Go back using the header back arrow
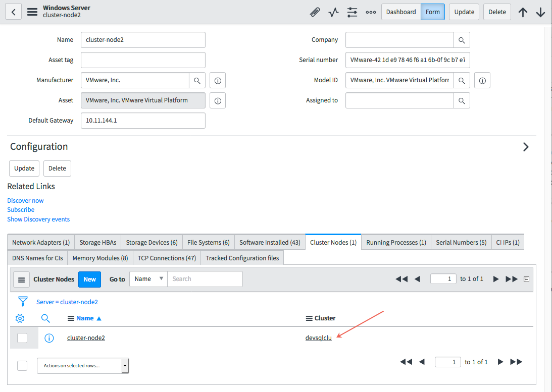 (13, 12)
